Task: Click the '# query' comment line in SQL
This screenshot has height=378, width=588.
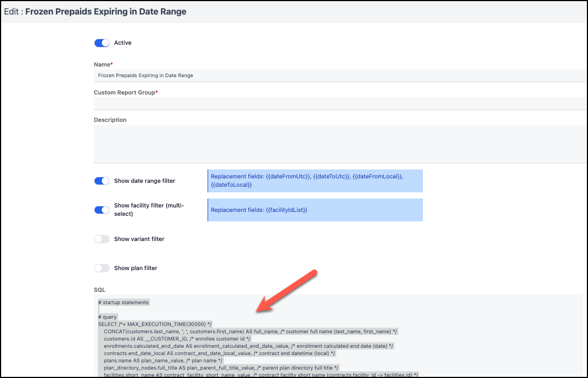Action: coord(107,317)
